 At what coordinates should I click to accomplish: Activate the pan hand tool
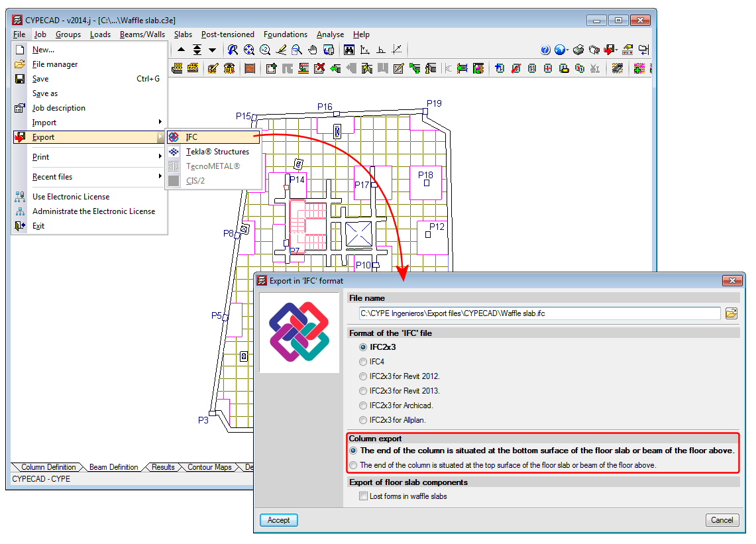pyautogui.click(x=313, y=50)
